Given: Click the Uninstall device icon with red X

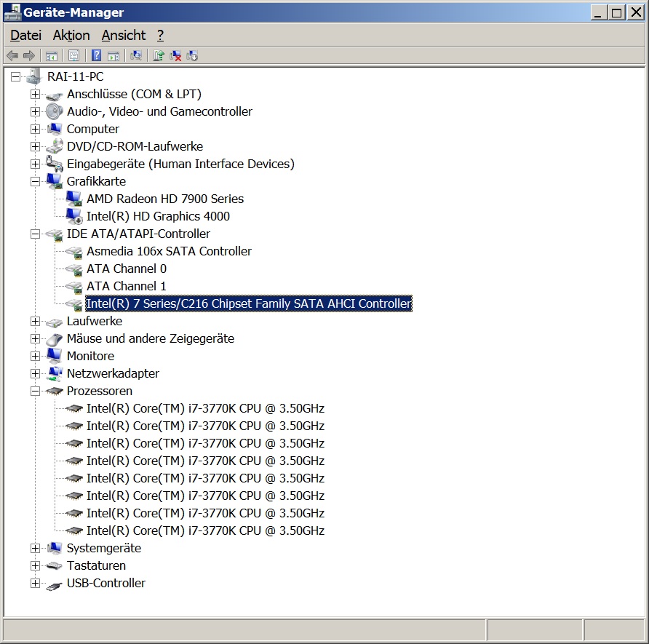Looking at the screenshot, I should pos(175,55).
